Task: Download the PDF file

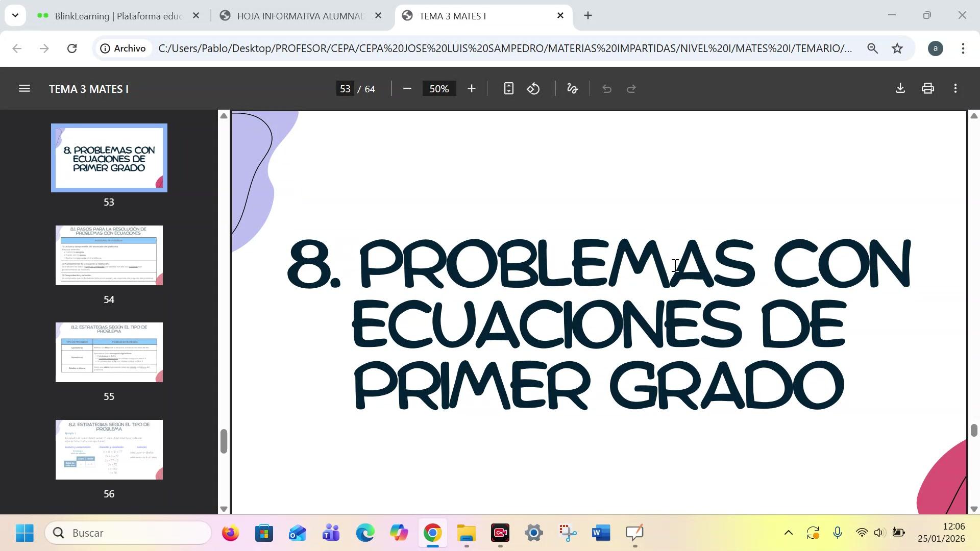Action: pos(900,88)
